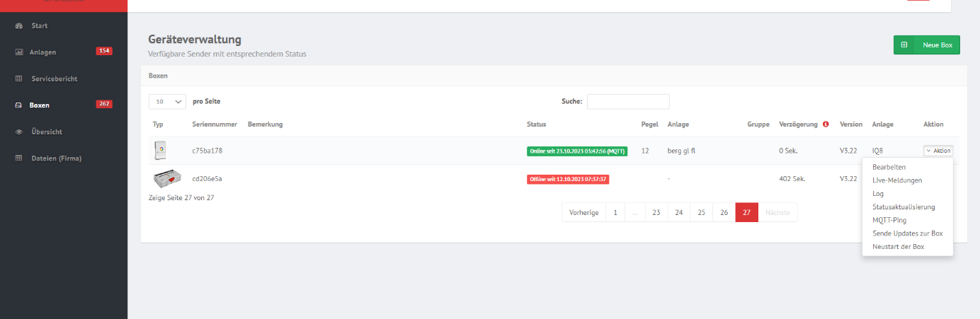The height and width of the screenshot is (319, 980).
Task: Sort by the Version column header
Action: [x=851, y=124]
